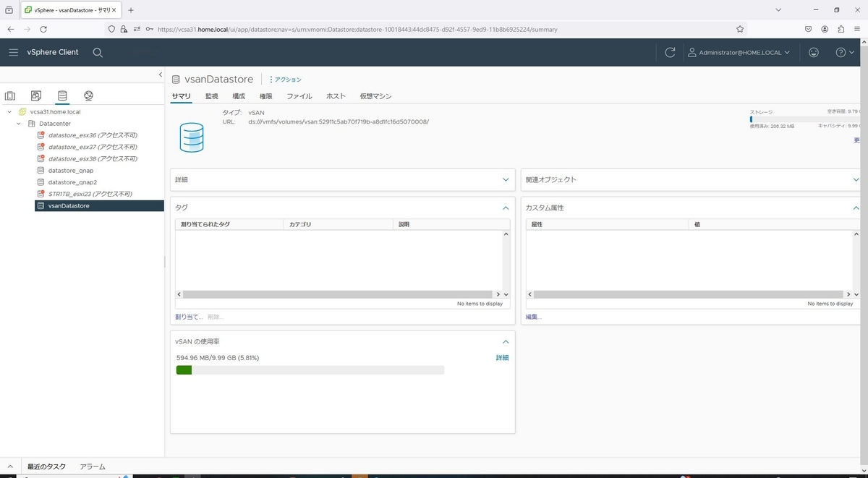Select datastore_qnap in the inventory tree
Image resolution: width=868 pixels, height=478 pixels.
pyautogui.click(x=71, y=171)
